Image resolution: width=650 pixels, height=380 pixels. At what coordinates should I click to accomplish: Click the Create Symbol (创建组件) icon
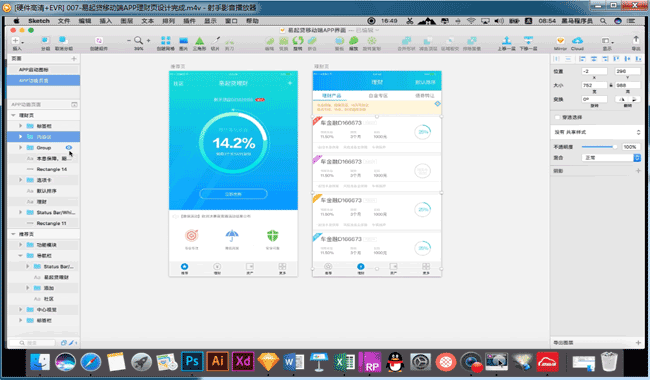click(x=99, y=40)
